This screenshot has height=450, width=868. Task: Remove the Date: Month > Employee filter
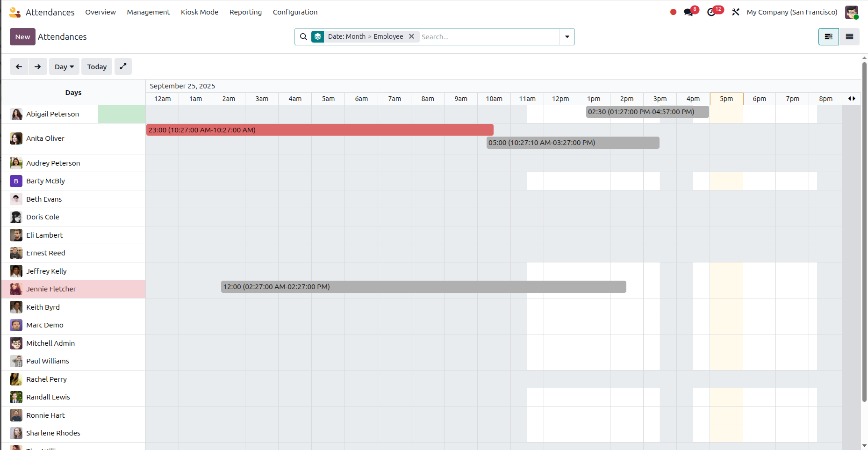(411, 36)
